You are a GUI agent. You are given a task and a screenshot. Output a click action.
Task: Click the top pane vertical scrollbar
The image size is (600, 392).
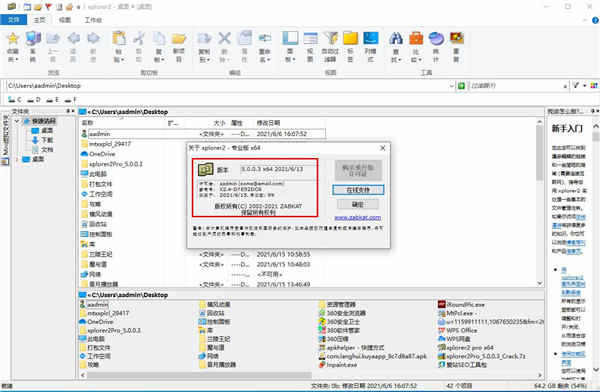click(x=540, y=153)
